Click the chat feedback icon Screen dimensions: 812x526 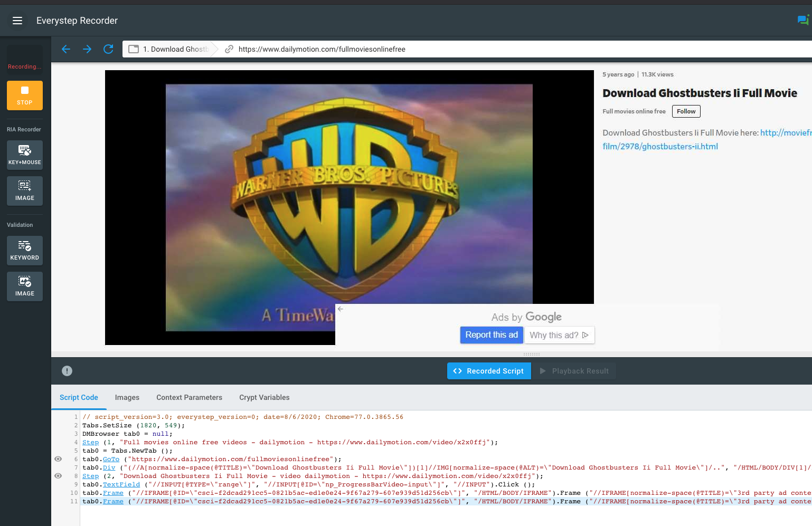coord(802,20)
